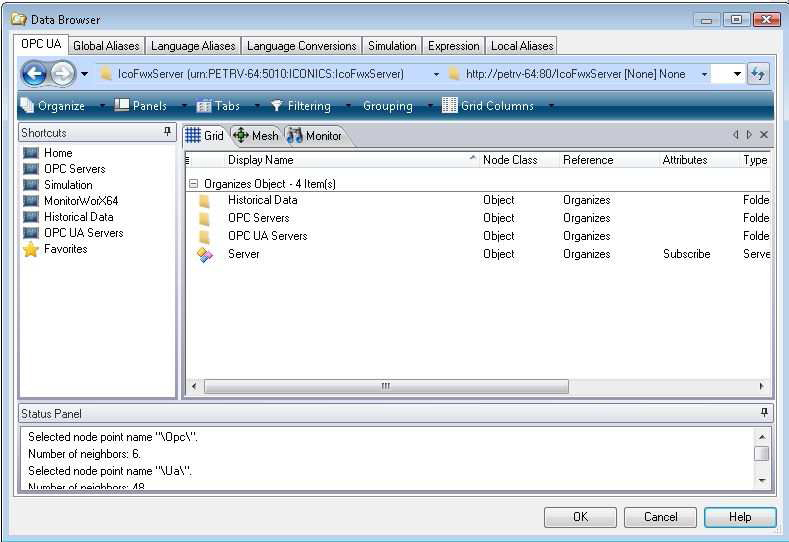Open the Server object icon in grid

(x=205, y=255)
